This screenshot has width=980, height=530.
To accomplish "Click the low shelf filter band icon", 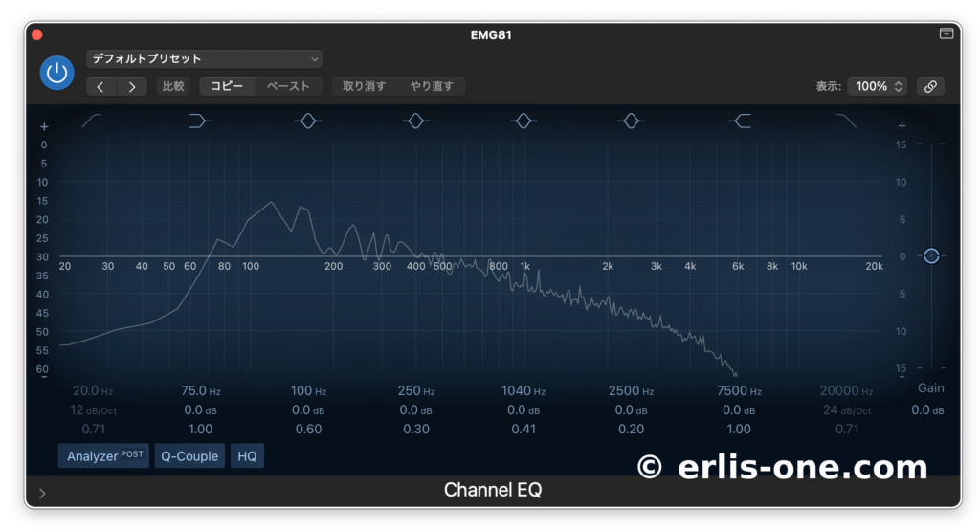I will coord(200,121).
